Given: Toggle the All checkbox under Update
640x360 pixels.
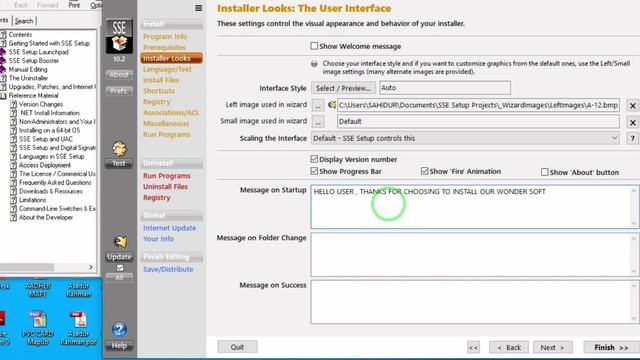Looking at the screenshot, I should tap(120, 268).
